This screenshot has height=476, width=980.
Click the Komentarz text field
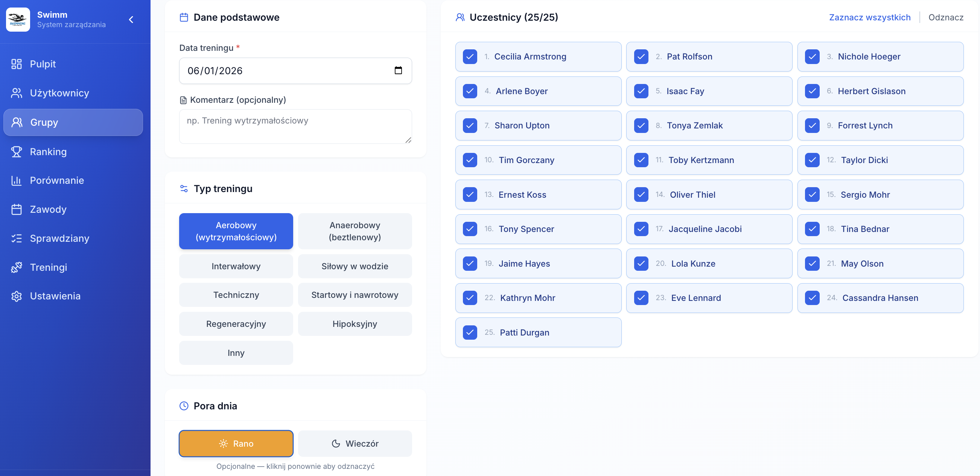click(x=295, y=127)
